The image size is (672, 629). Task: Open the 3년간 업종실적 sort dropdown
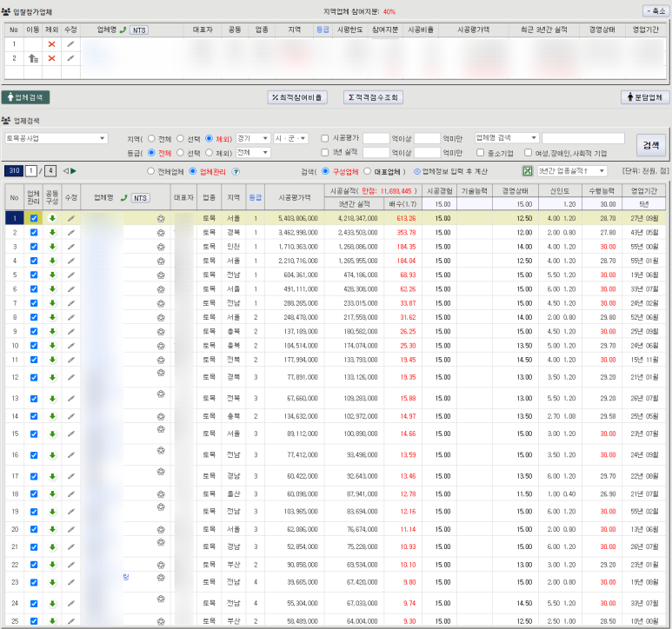(x=572, y=171)
